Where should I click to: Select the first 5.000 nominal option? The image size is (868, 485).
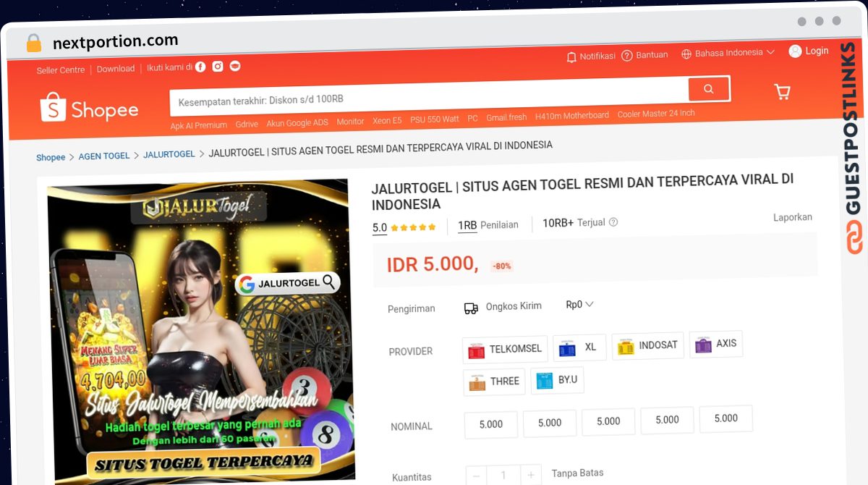point(491,425)
